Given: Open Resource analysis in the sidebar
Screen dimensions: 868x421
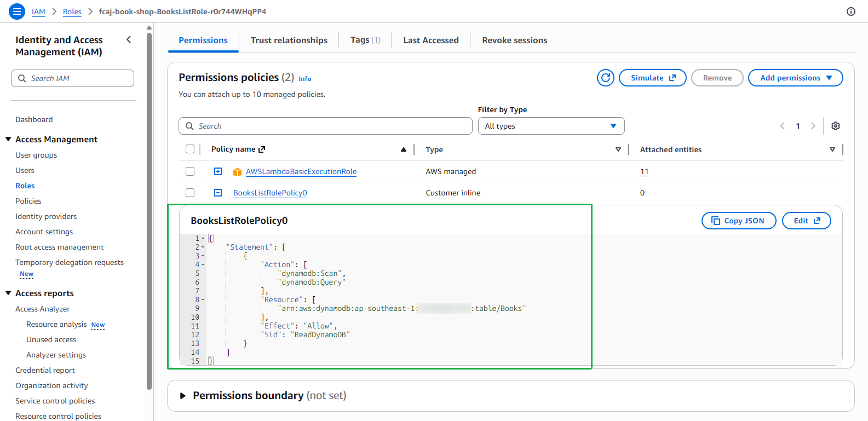Looking at the screenshot, I should [56, 324].
